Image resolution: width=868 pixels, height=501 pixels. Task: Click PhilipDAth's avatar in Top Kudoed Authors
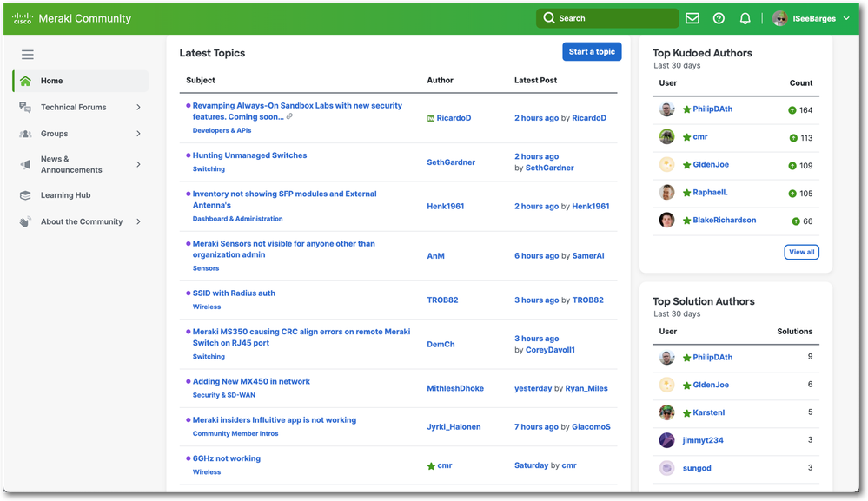pos(666,109)
